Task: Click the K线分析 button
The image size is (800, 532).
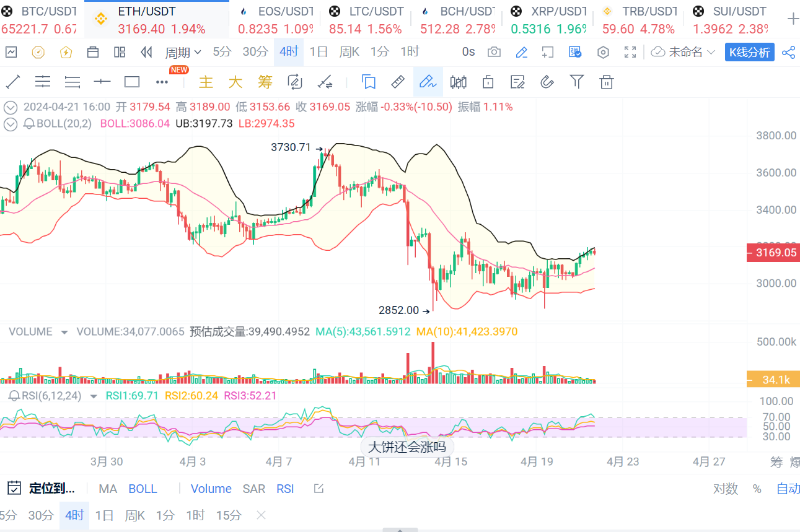Action: click(750, 52)
